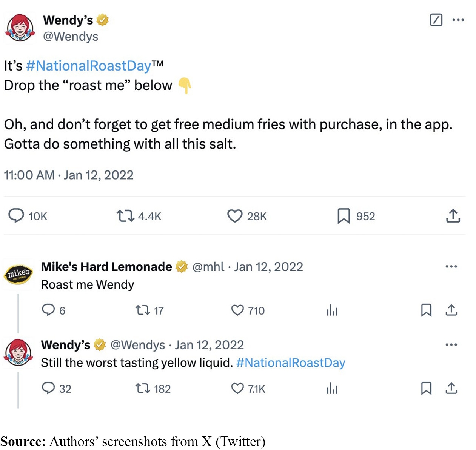476x450 pixels.
Task: Retweet Wendy's National Roast Day post
Action: point(126,216)
